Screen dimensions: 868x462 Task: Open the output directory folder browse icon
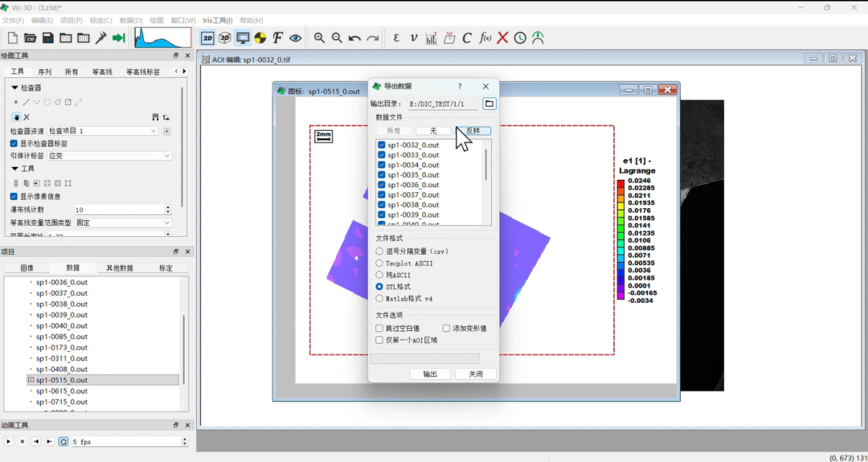pyautogui.click(x=489, y=104)
